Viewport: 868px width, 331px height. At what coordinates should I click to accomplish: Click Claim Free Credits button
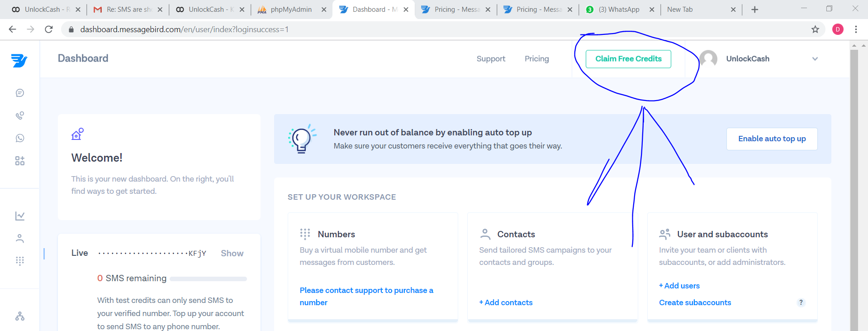[x=628, y=59]
